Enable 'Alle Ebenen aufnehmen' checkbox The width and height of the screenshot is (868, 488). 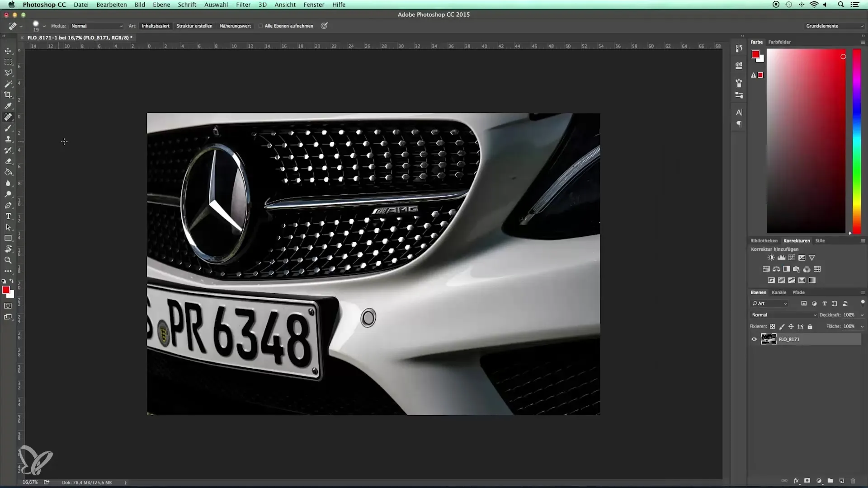(261, 26)
